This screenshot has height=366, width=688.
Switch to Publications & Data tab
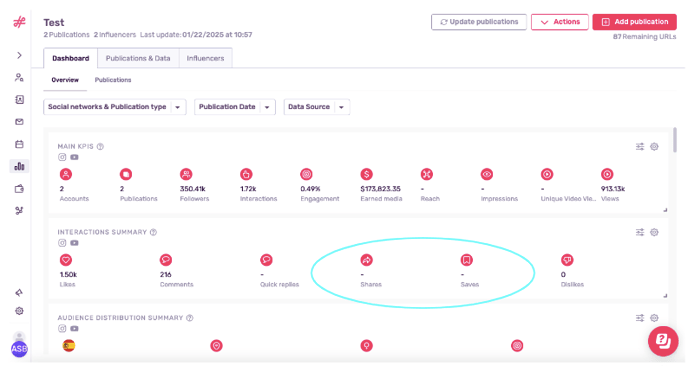click(138, 58)
